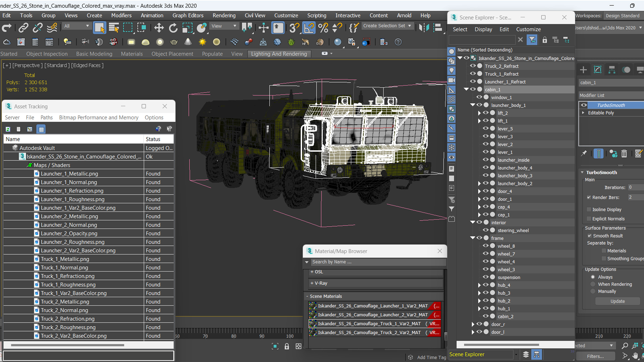The image size is (644, 362).
Task: Click Scene Explorer lock icon
Action: pos(545,40)
